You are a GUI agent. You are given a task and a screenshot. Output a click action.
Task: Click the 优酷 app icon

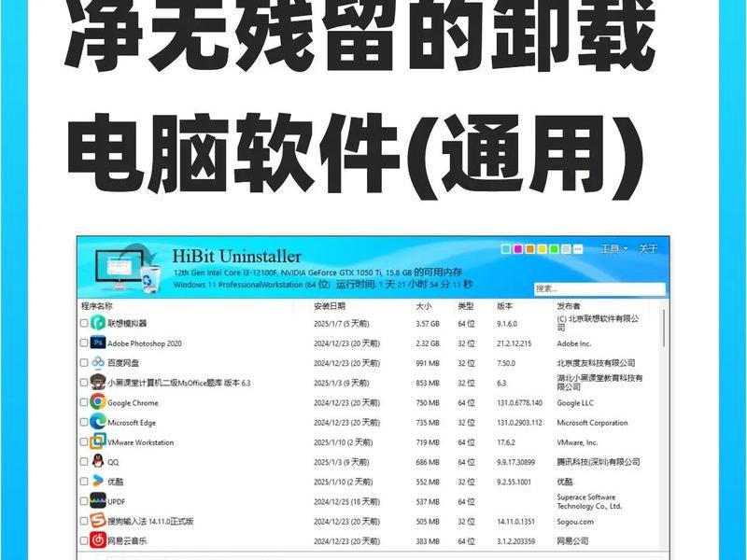(x=98, y=482)
